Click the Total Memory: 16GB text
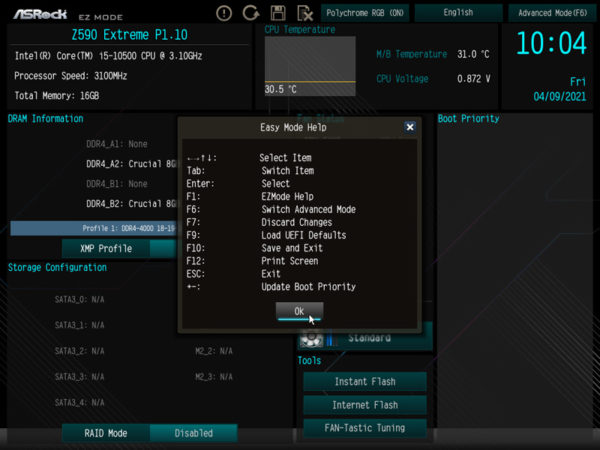Viewport: 600px width, 450px height. click(57, 96)
